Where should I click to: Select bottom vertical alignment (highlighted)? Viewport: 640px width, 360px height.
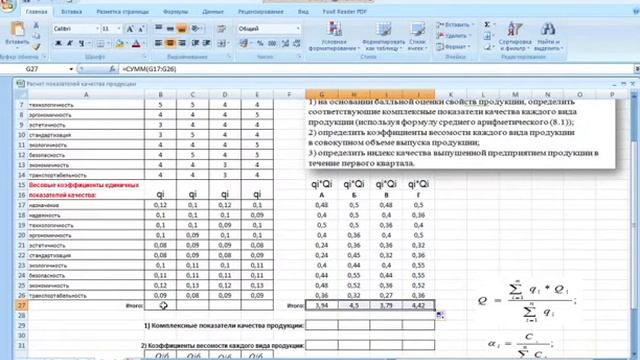[x=182, y=28]
